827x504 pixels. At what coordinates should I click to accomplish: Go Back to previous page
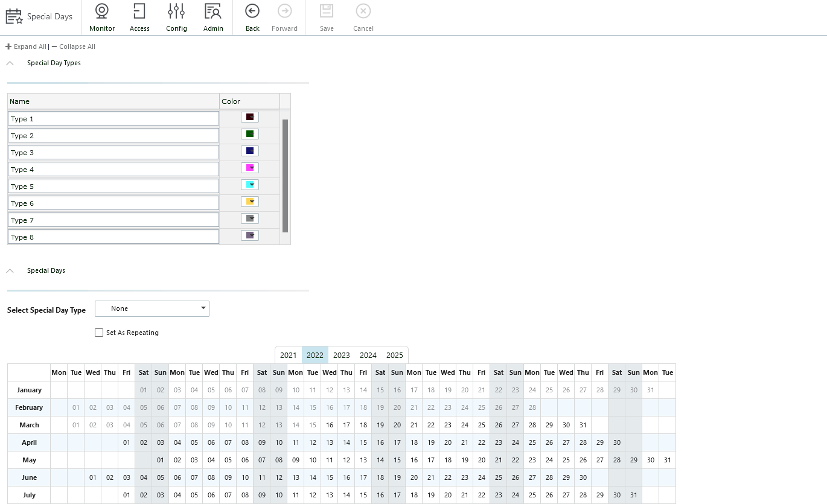(x=252, y=18)
